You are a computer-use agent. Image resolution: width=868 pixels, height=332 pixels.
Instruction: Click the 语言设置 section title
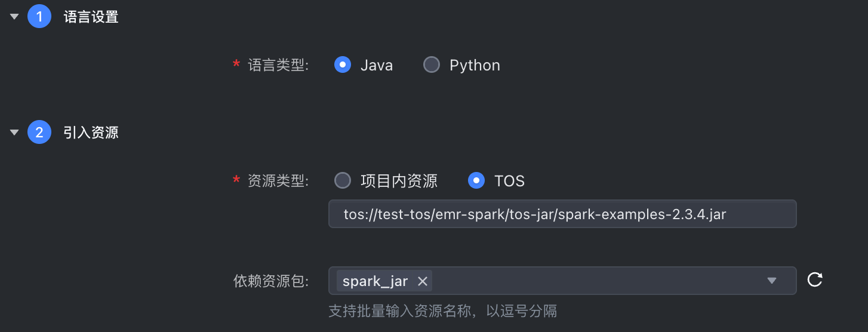pyautogui.click(x=91, y=17)
